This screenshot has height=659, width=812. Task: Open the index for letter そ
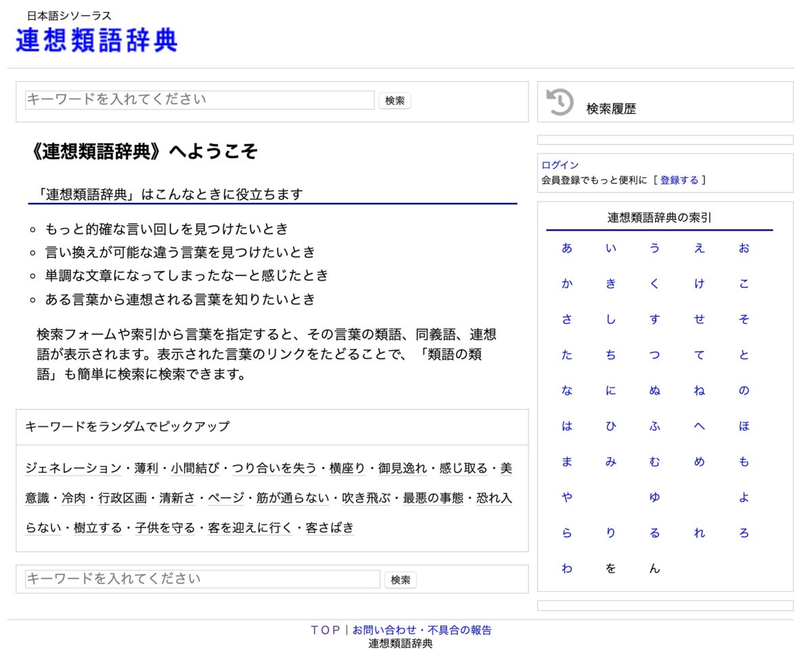[744, 319]
